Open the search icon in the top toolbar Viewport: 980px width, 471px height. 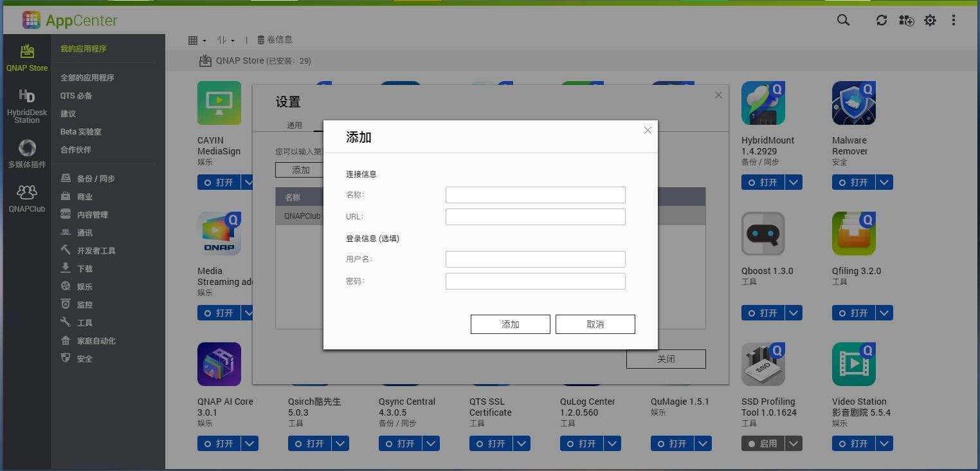[842, 20]
